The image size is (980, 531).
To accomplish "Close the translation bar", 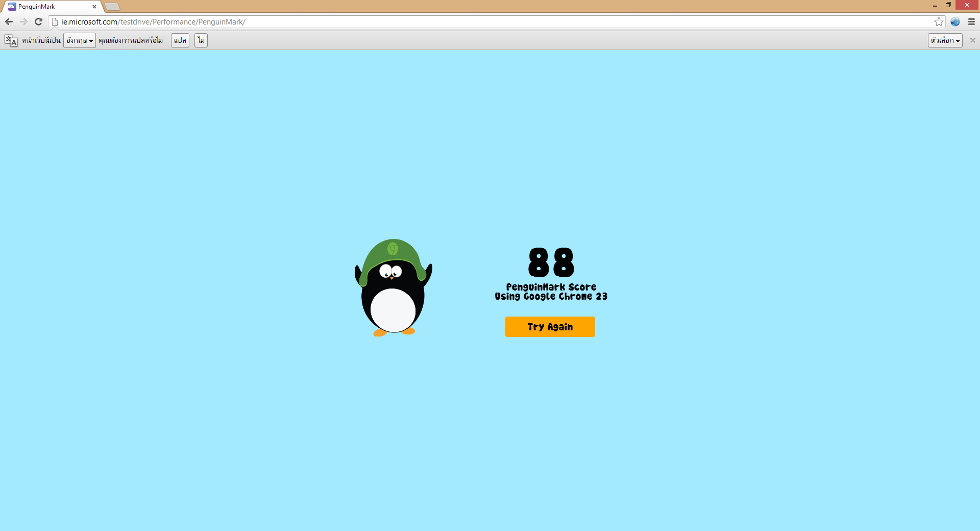I will pos(972,40).
